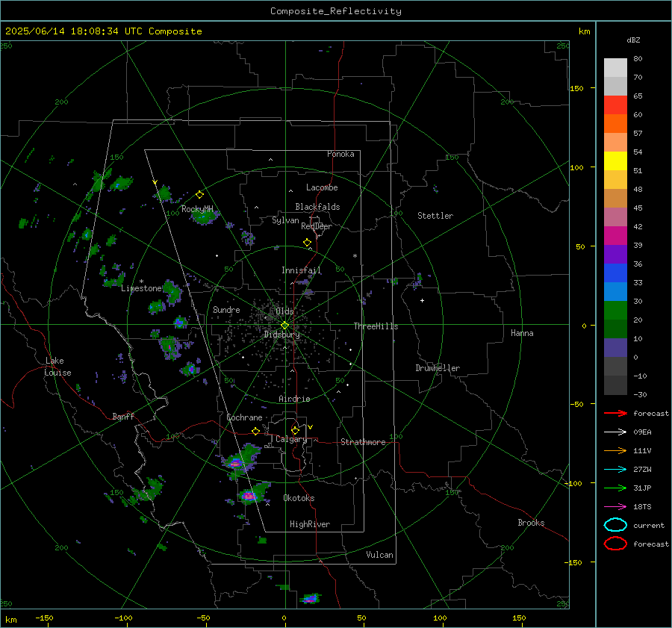Click the yellow diamond marker below Cochrane
The width and height of the screenshot is (672, 628).
click(255, 431)
